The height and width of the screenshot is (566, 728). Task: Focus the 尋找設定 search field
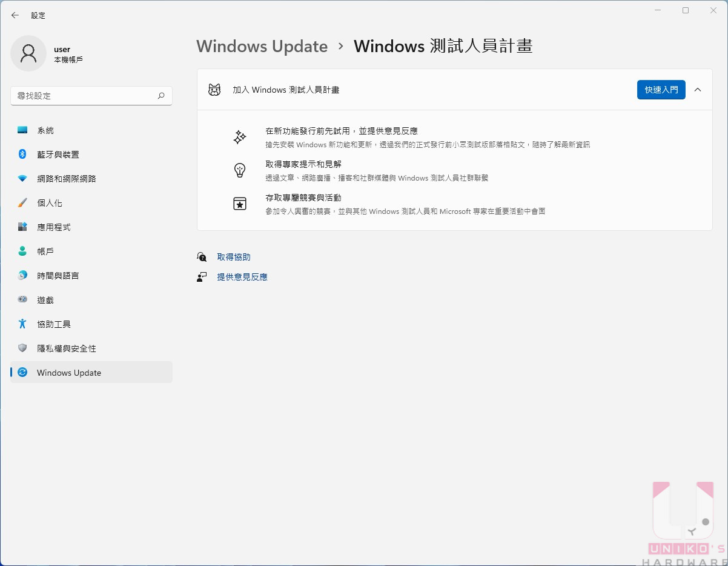click(x=91, y=96)
